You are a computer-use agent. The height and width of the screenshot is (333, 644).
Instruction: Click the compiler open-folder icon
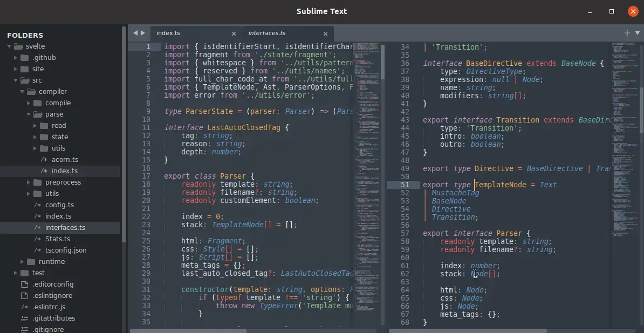tap(31, 92)
